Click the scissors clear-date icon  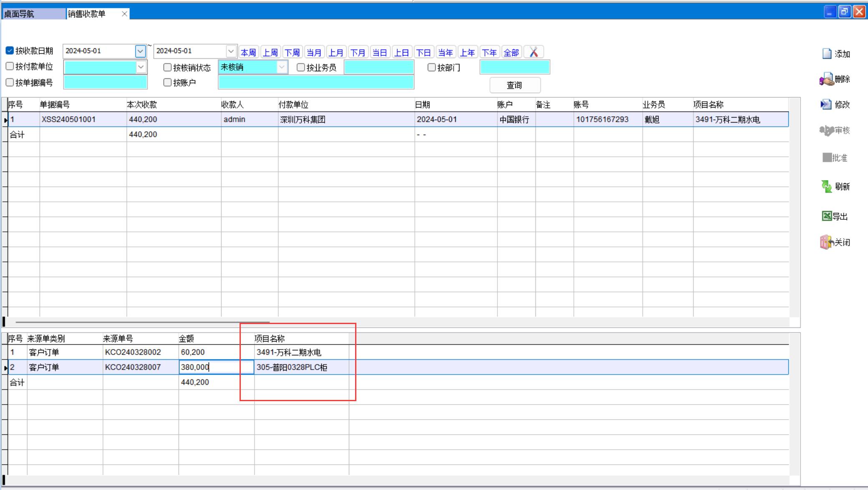(x=533, y=52)
